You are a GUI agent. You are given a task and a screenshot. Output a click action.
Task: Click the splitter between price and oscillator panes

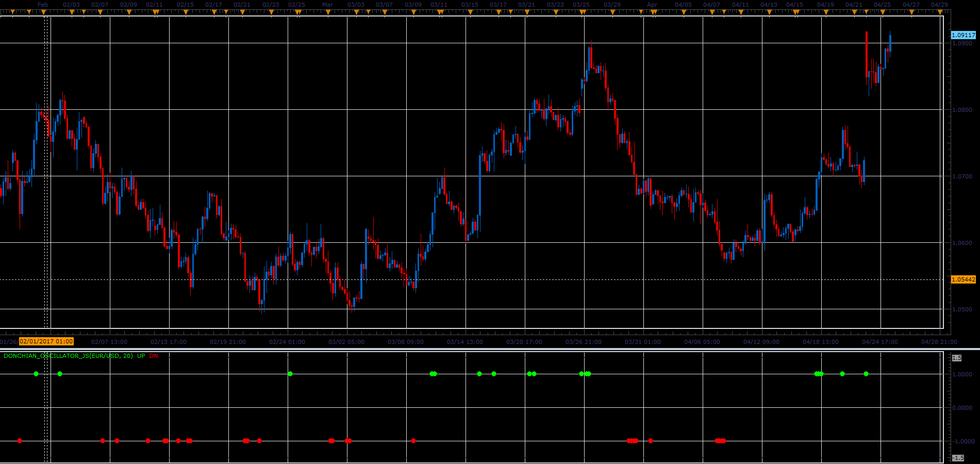[490, 350]
